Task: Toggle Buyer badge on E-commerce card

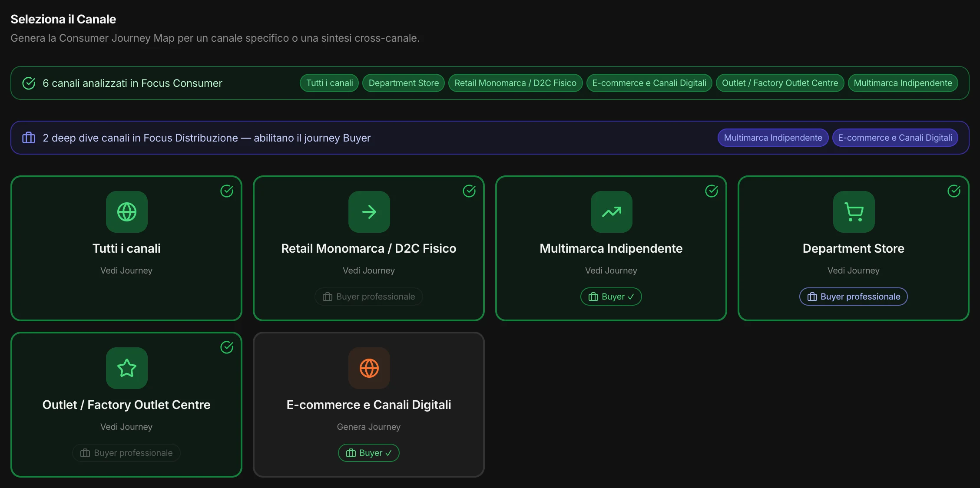Action: coord(369,453)
